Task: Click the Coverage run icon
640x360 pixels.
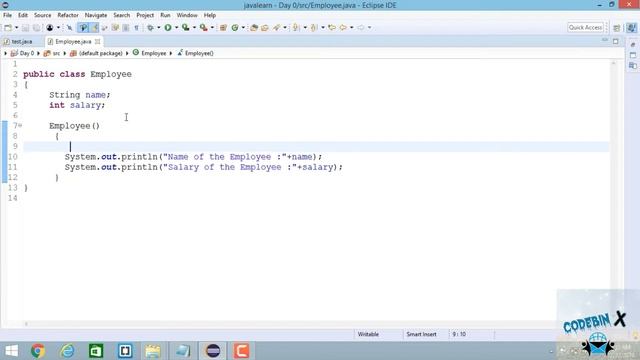Action: pos(186,28)
